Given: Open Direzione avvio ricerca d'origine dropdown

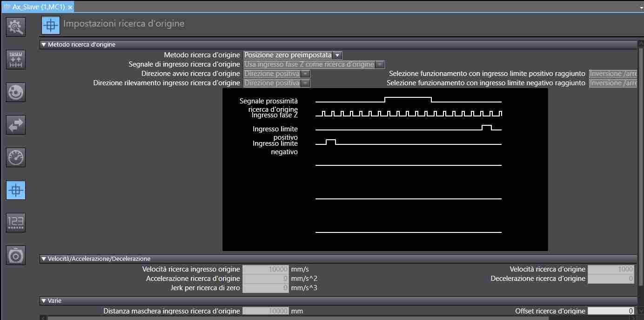Looking at the screenshot, I should click(x=306, y=74).
